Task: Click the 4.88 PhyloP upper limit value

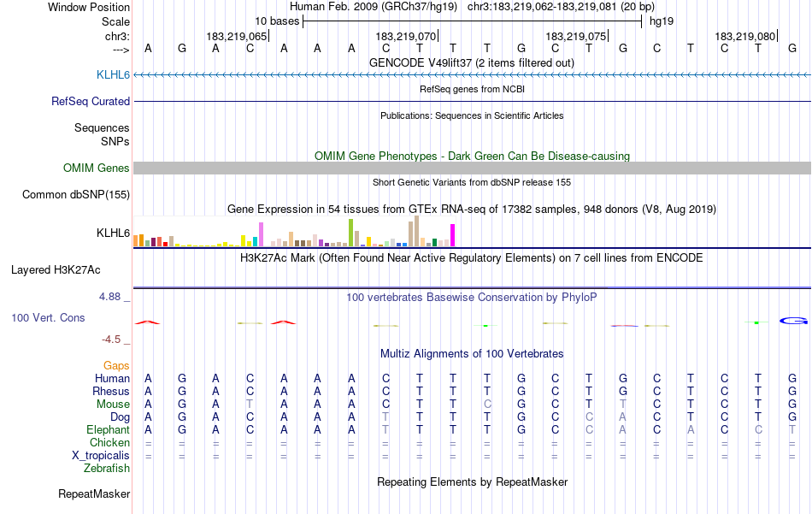Action: coord(109,297)
